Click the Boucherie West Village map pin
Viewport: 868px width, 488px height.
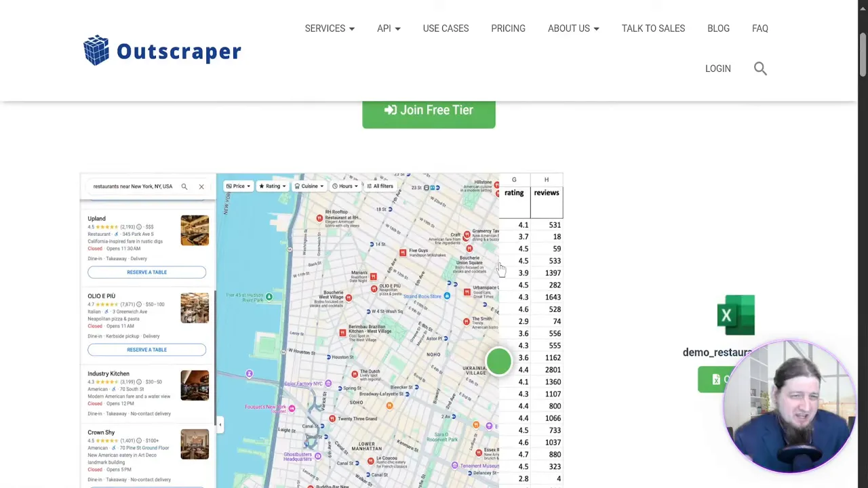click(349, 298)
